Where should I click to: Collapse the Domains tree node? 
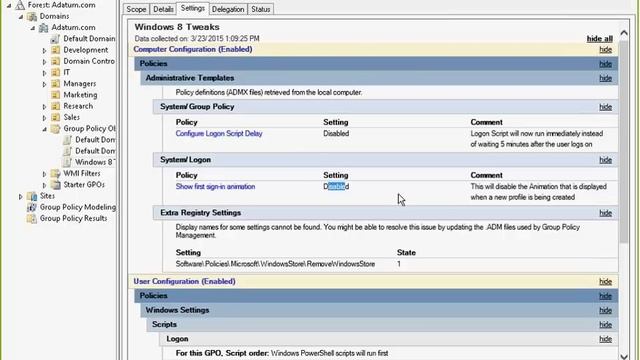[x=21, y=17]
